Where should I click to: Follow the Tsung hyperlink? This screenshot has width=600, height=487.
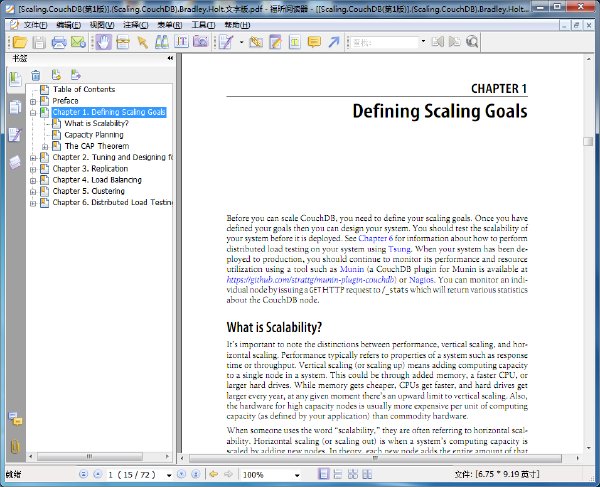(x=399, y=249)
